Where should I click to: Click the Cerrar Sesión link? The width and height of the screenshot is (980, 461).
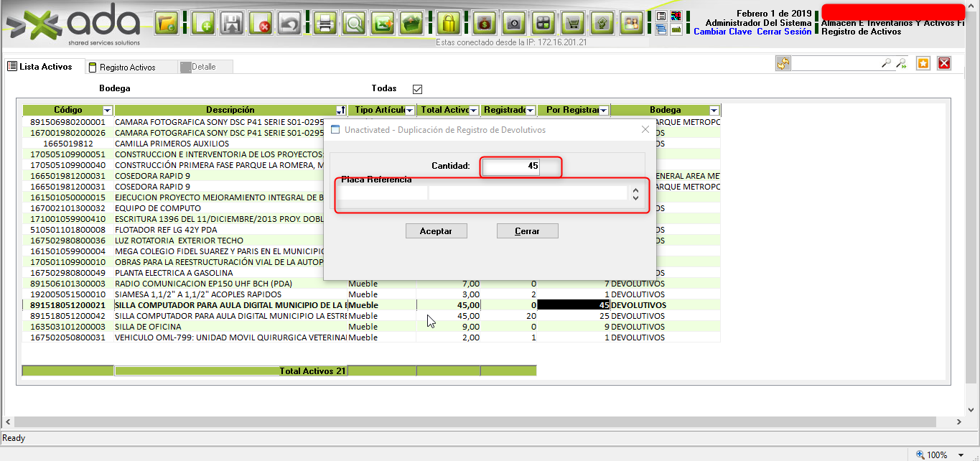pos(784,32)
